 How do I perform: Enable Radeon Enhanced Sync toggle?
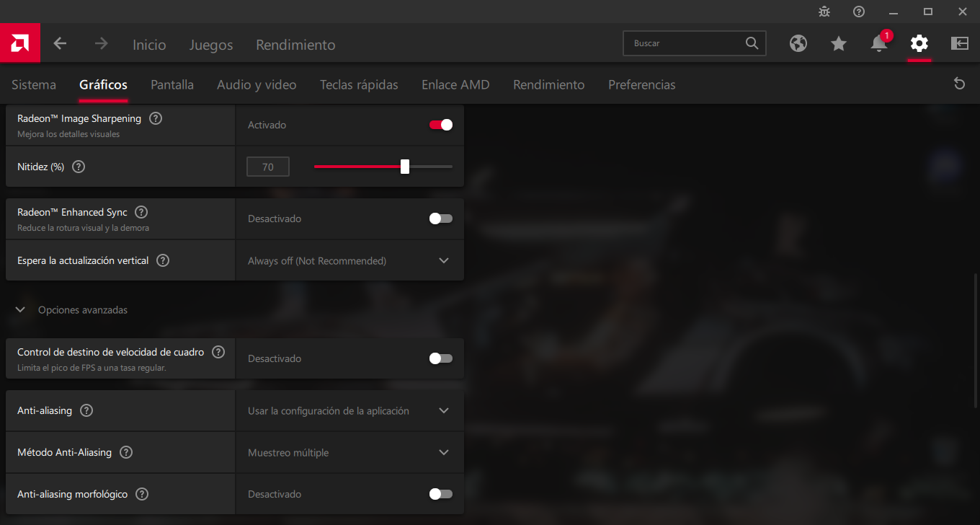click(x=441, y=219)
